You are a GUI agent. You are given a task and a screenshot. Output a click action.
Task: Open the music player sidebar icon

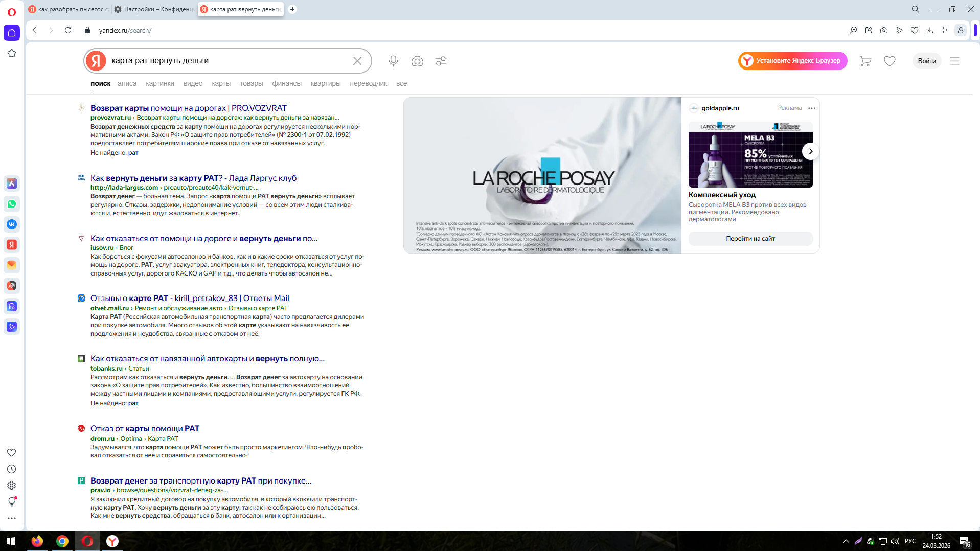point(12,306)
